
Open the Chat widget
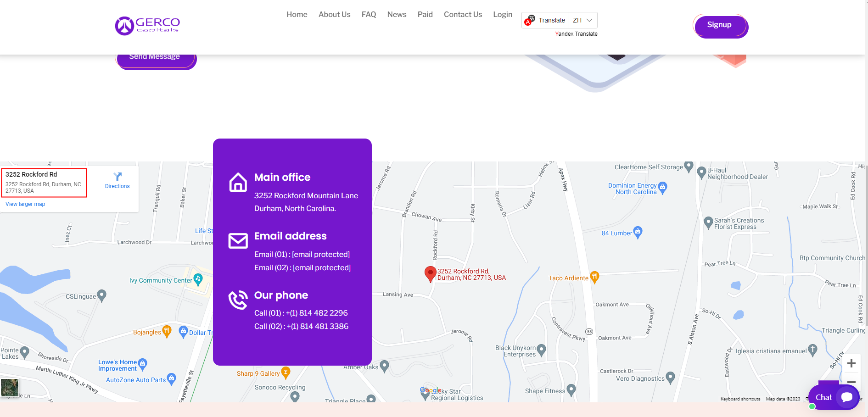pos(834,397)
